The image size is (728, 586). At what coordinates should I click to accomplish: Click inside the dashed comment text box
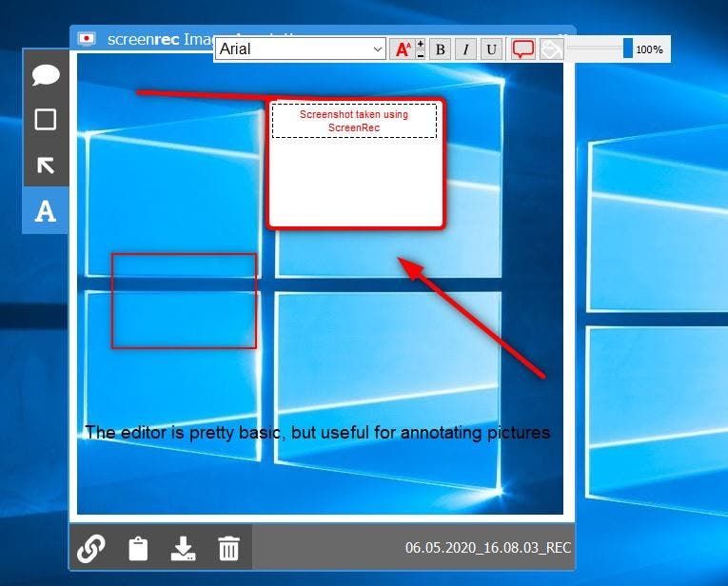[354, 121]
